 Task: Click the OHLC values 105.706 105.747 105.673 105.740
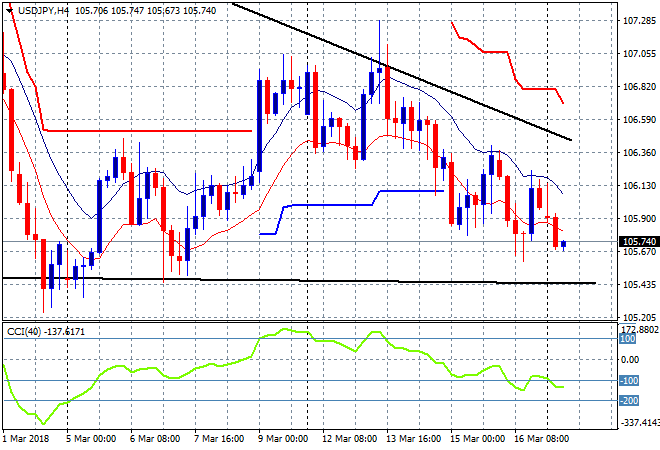(x=146, y=11)
